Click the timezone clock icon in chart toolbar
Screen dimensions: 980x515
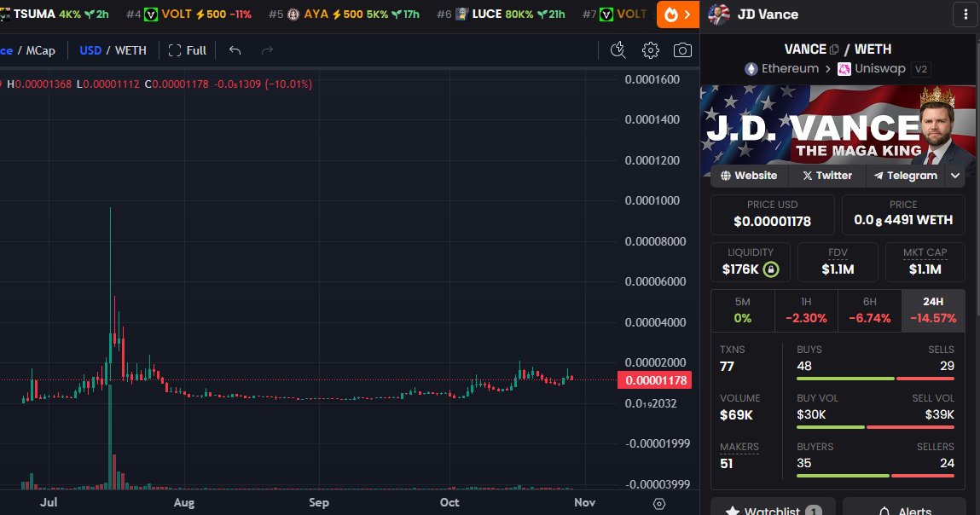pyautogui.click(x=618, y=50)
